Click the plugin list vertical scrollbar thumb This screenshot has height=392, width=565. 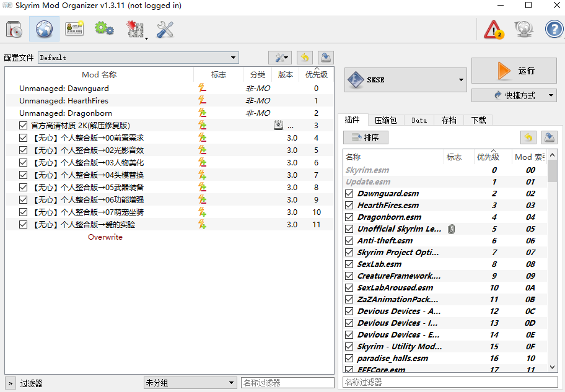(x=552, y=171)
